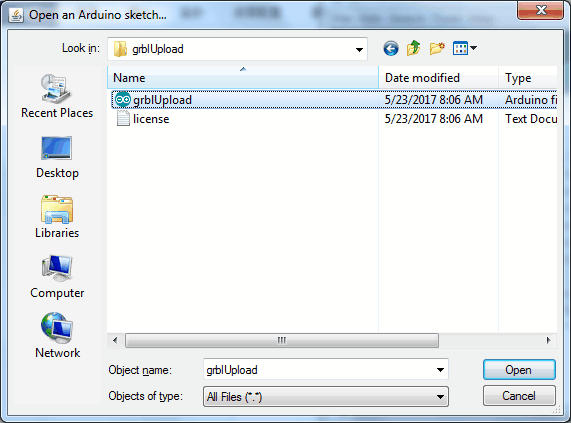Go up one folder level
571x423 pixels.
coord(414,48)
